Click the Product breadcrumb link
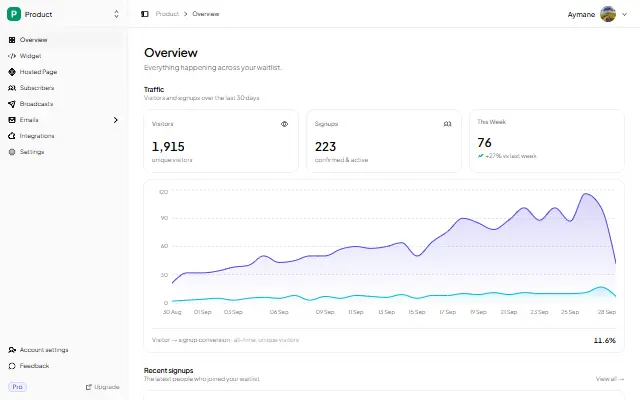The height and width of the screenshot is (400, 640). point(167,14)
